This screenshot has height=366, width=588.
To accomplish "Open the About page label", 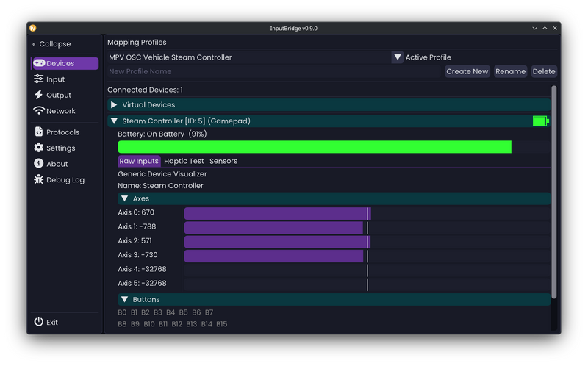I will click(x=57, y=164).
